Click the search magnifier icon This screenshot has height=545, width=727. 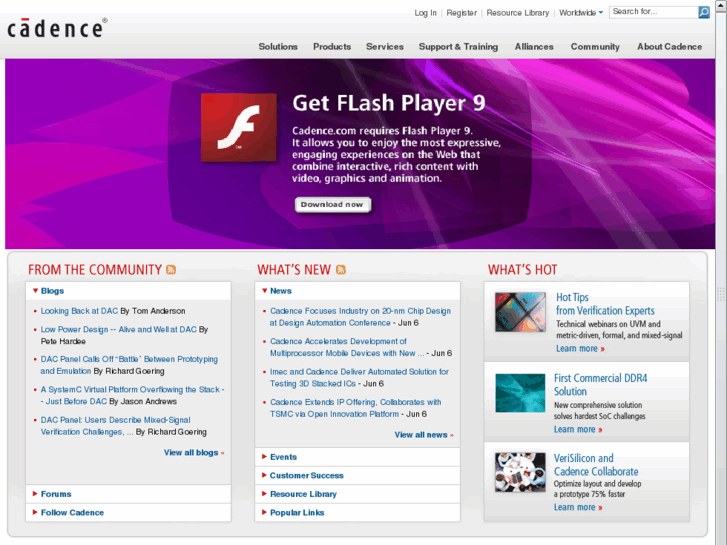point(704,12)
